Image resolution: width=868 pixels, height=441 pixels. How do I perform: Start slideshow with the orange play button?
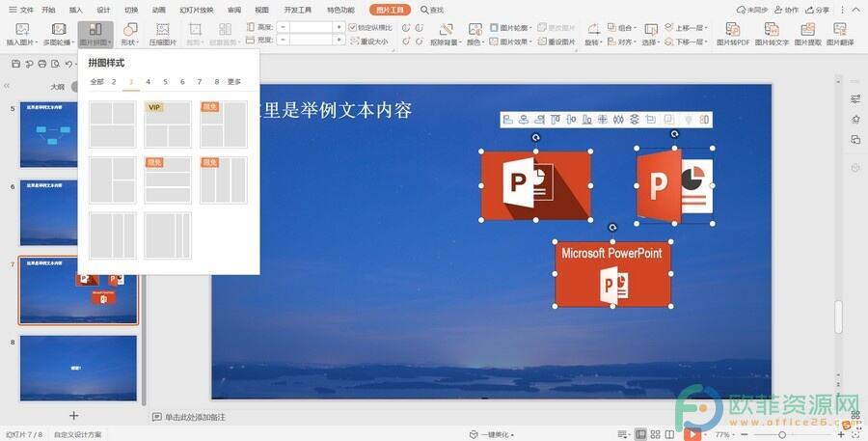pos(692,434)
